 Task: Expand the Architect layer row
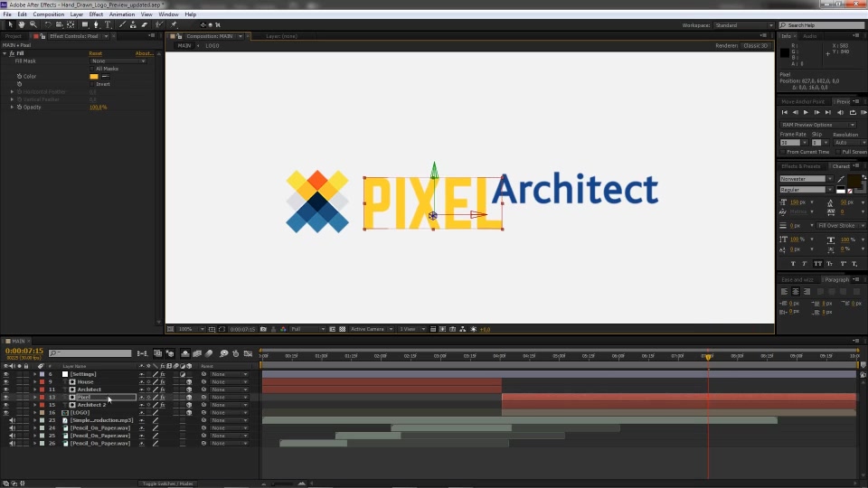pos(35,389)
